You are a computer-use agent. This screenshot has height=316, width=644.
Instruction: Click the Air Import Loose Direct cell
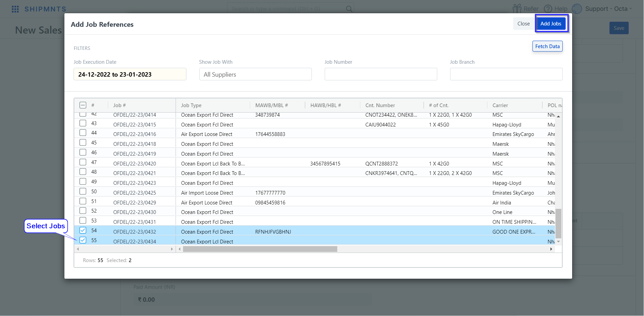pos(207,193)
